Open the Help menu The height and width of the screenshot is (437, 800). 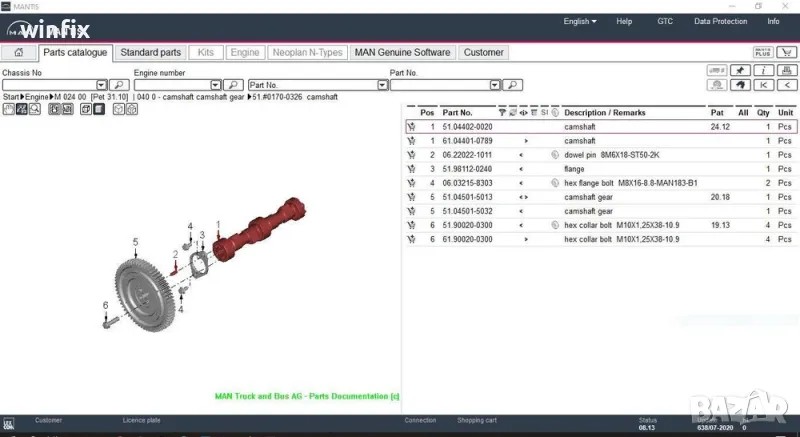coord(624,21)
